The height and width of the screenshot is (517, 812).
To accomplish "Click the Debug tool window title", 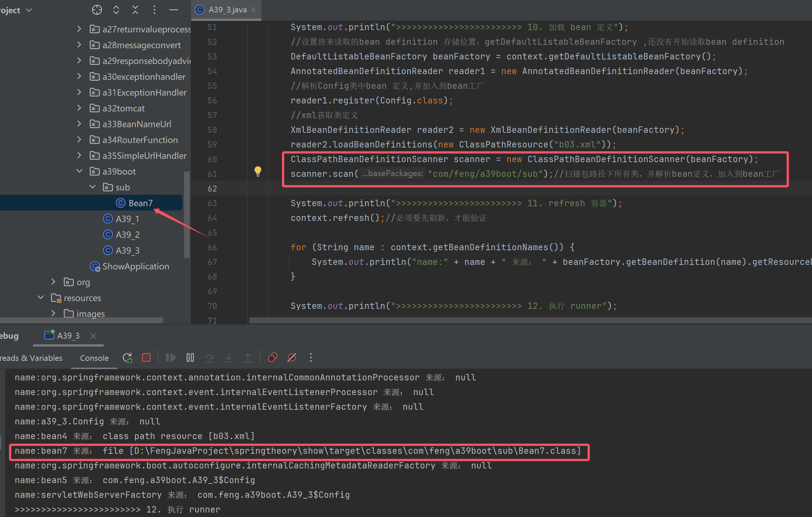I will 9,336.
